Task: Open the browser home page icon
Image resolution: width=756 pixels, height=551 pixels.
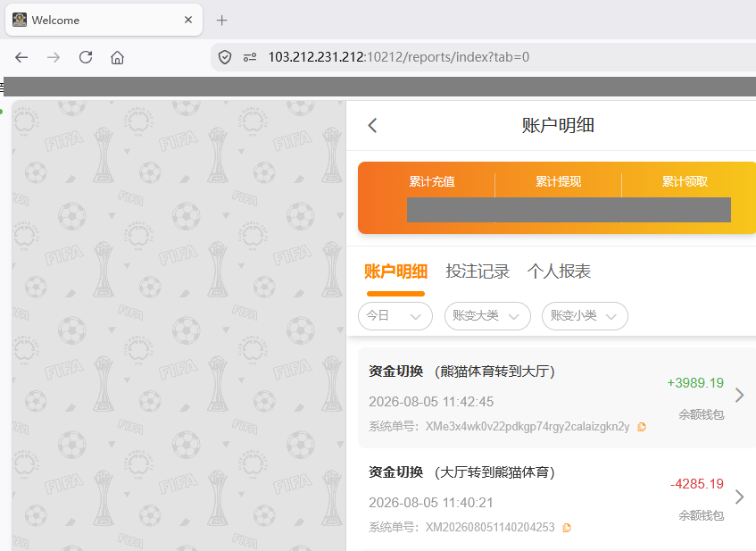Action: [x=117, y=57]
